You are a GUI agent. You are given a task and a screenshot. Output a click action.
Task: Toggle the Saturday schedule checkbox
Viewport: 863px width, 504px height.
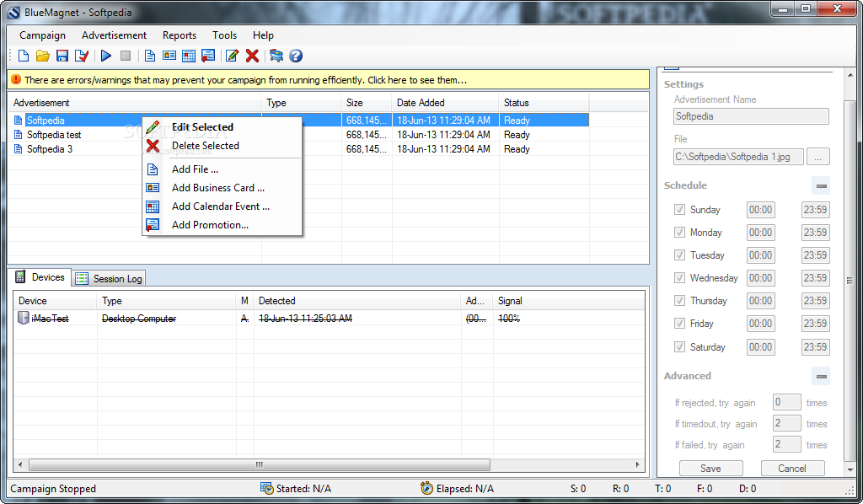(x=680, y=347)
